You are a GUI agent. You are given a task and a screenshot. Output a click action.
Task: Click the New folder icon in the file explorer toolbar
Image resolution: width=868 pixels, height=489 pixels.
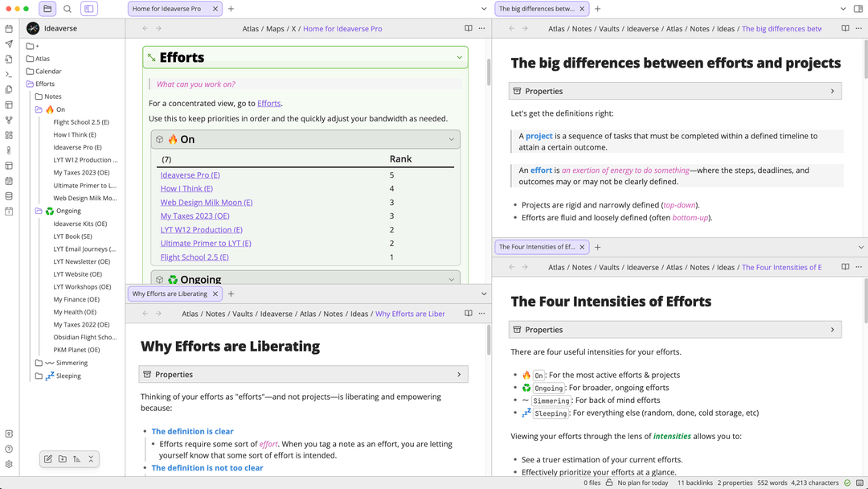tap(63, 459)
